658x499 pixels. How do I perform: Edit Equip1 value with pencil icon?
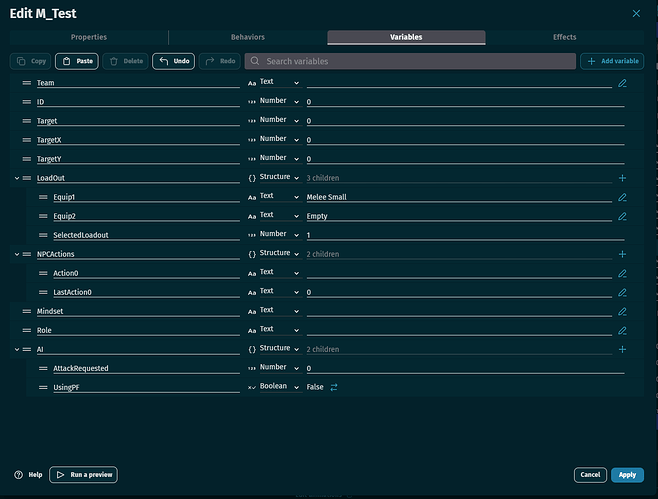click(622, 197)
